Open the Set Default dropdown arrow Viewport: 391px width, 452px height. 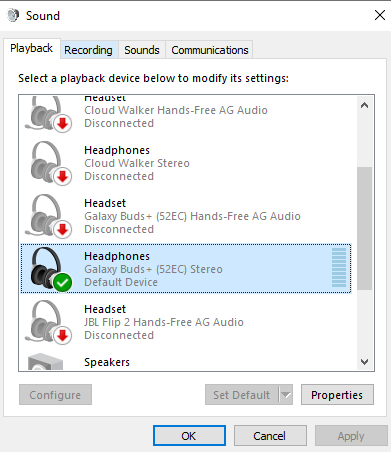point(286,395)
